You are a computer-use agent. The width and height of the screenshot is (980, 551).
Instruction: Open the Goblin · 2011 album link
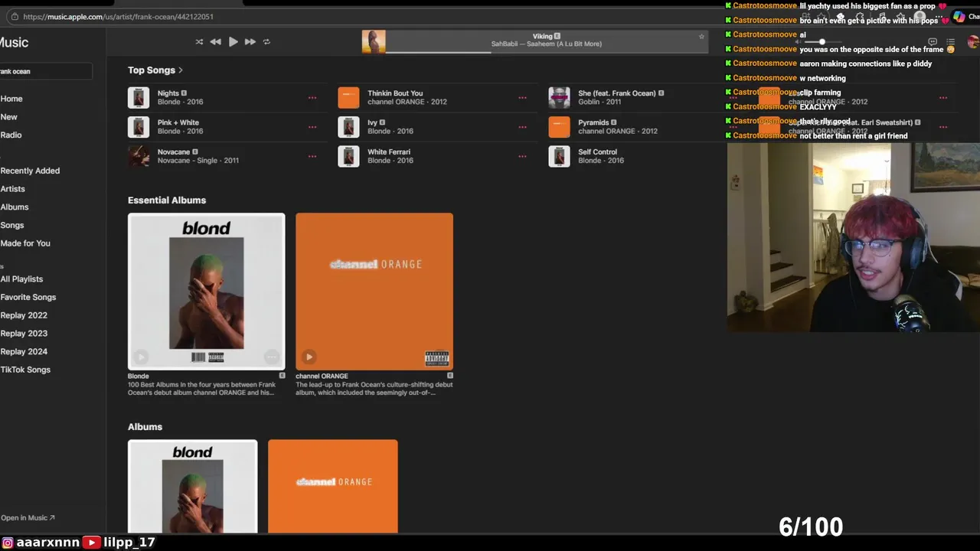pyautogui.click(x=599, y=102)
